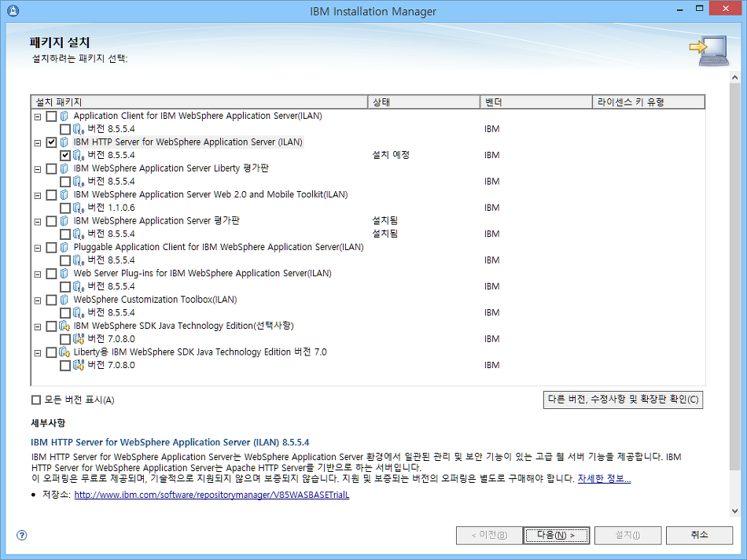Image resolution: width=747 pixels, height=560 pixels.
Task: Check IBM WebSphere SDK Java (선택사항) checkbox
Action: coord(51,326)
